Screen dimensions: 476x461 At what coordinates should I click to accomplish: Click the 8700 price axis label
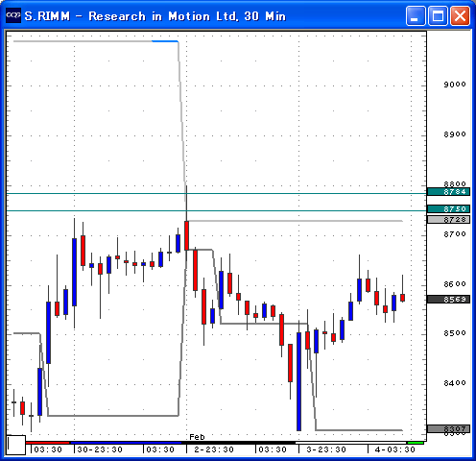(455, 234)
